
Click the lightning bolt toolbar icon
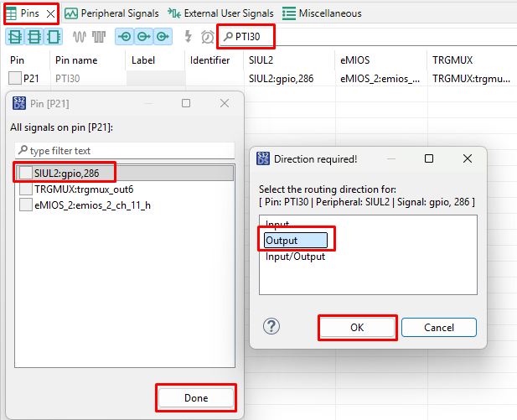tap(189, 37)
